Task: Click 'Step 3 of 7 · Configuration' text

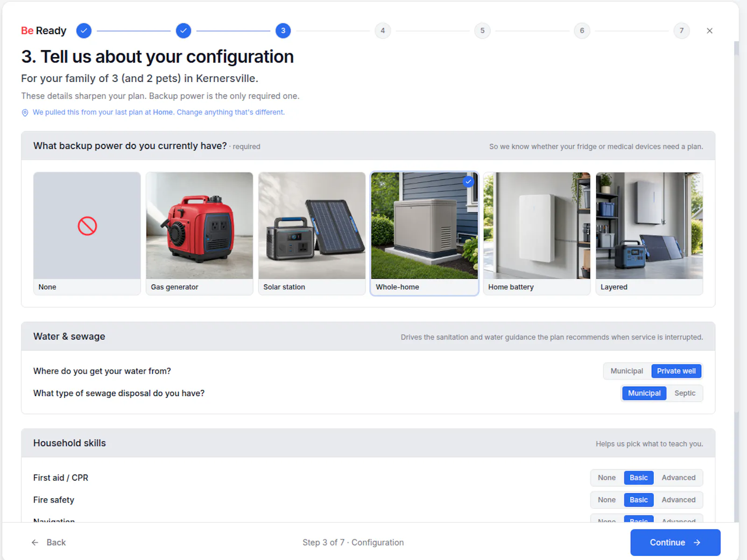Action: click(x=353, y=542)
